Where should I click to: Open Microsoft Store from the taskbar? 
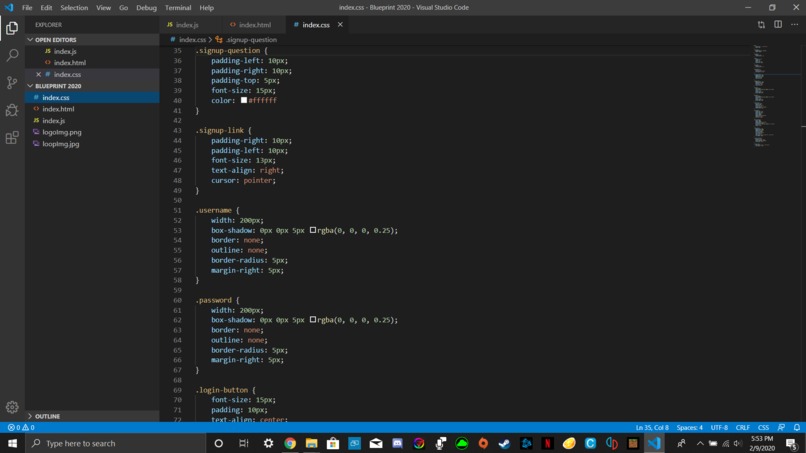click(x=333, y=443)
